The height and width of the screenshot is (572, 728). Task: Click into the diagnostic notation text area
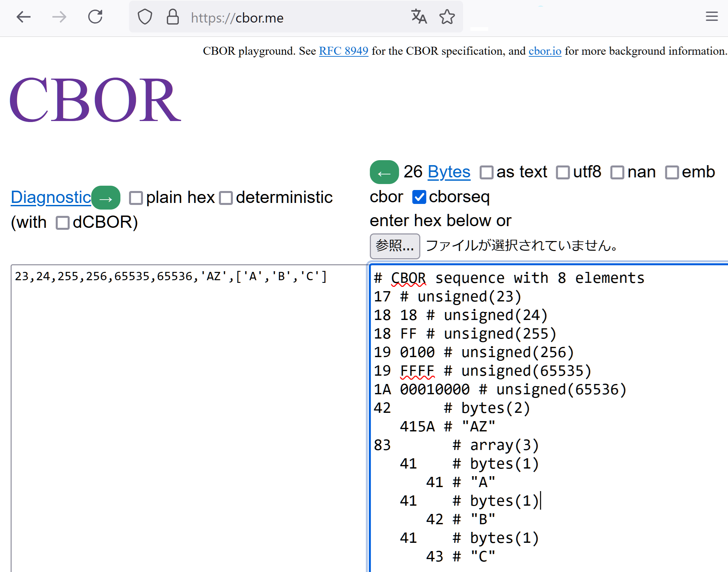(187, 402)
